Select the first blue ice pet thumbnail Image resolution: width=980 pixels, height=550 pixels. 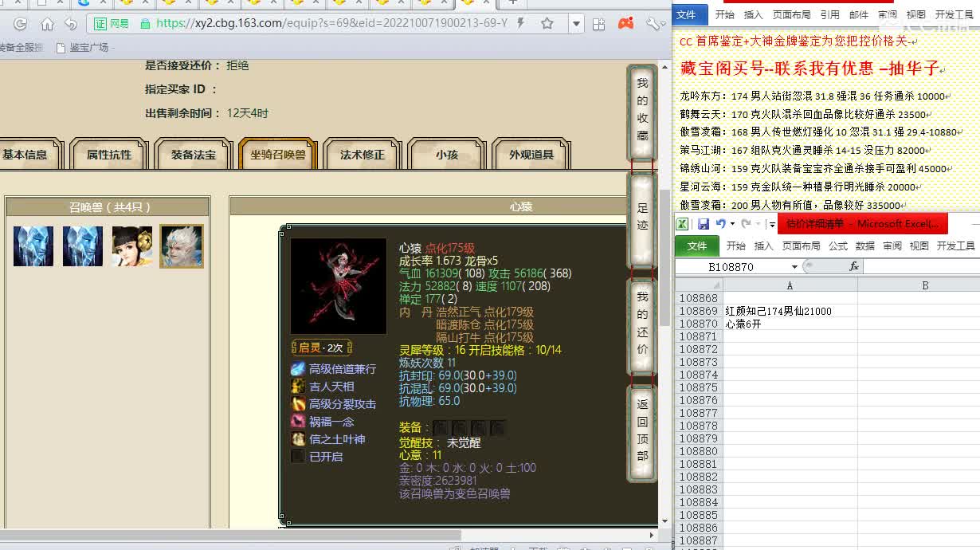click(33, 246)
